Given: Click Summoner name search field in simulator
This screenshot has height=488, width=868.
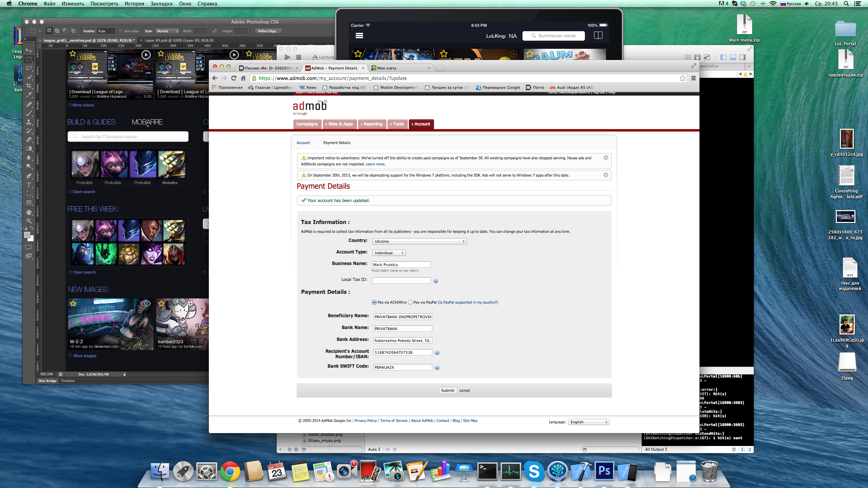Looking at the screenshot, I should (x=554, y=36).
